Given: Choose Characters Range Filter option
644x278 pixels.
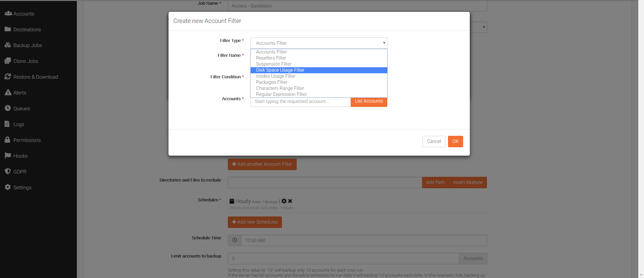Looking at the screenshot, I should point(319,88).
